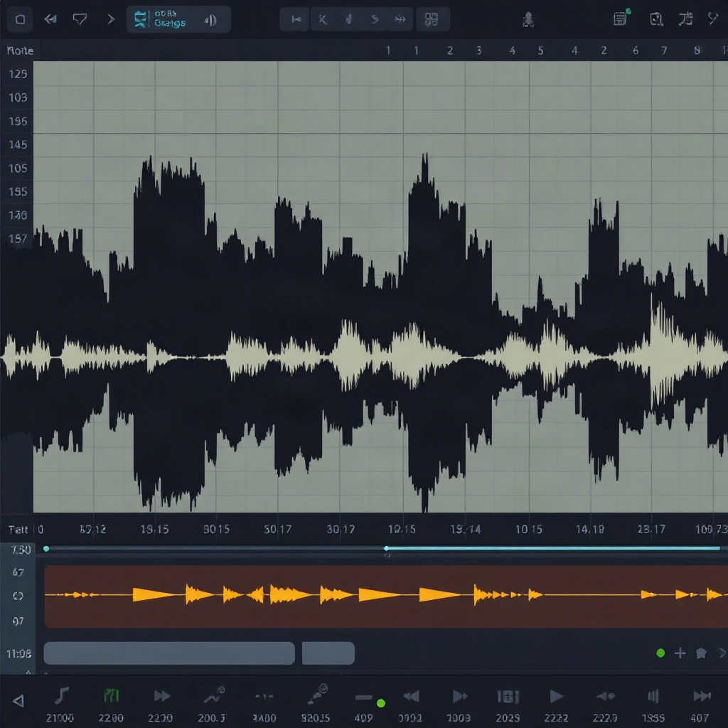Open the downward marker dropdown in top toolbar

point(80,19)
